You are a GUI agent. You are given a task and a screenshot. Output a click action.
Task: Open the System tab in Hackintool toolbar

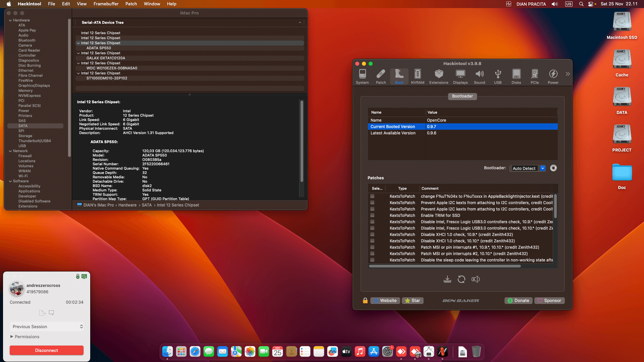pos(362,77)
